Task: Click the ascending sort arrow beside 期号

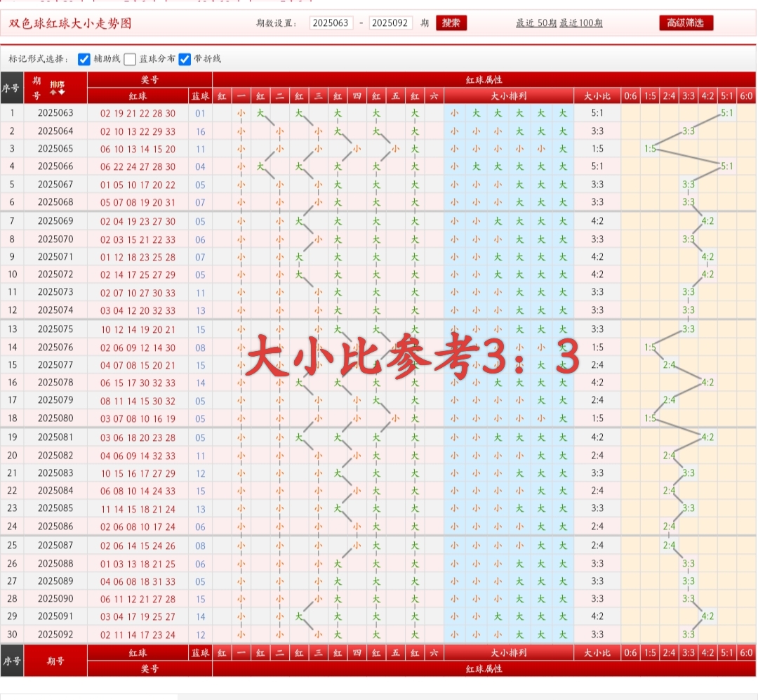Action: pyautogui.click(x=53, y=92)
